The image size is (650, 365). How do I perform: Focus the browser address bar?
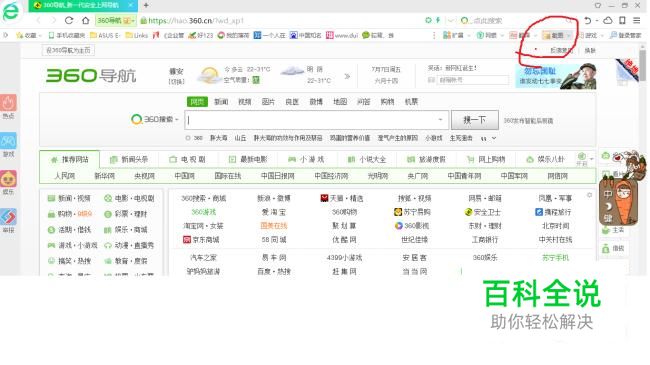tap(281, 20)
